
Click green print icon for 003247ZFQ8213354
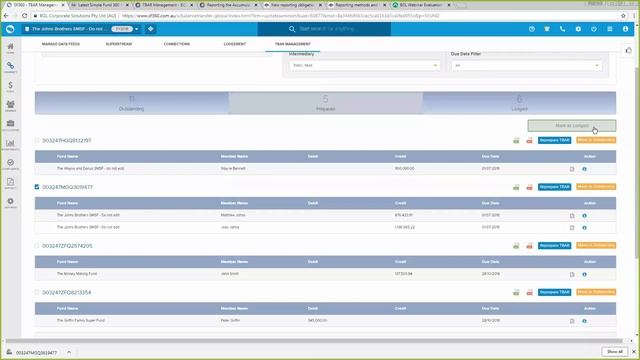[x=516, y=292]
